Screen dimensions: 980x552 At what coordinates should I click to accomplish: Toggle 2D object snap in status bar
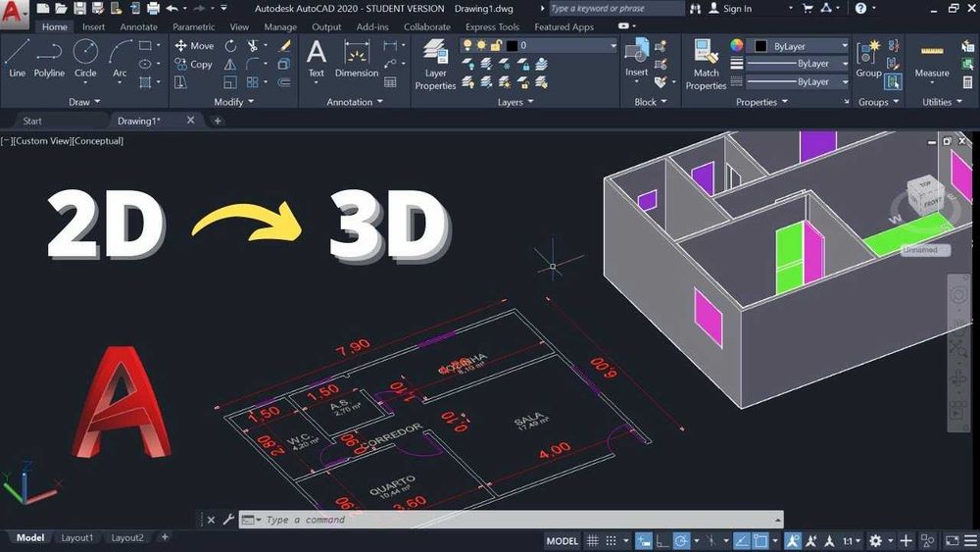760,541
